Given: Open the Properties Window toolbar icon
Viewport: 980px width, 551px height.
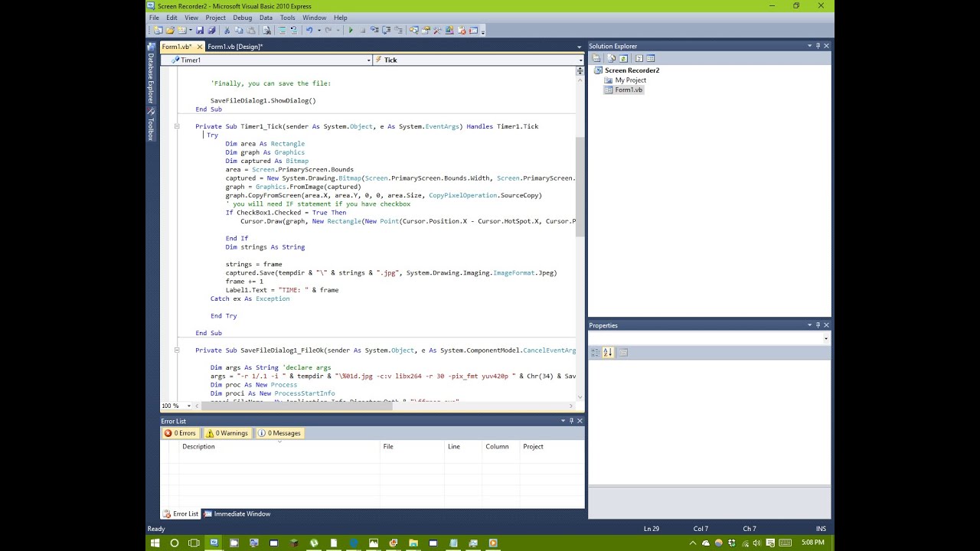Looking at the screenshot, I should click(426, 31).
